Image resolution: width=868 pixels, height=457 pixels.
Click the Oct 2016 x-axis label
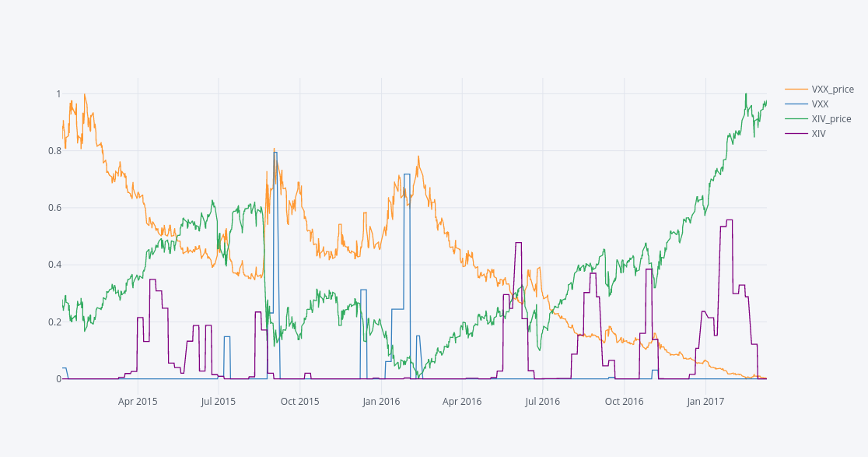(x=624, y=402)
